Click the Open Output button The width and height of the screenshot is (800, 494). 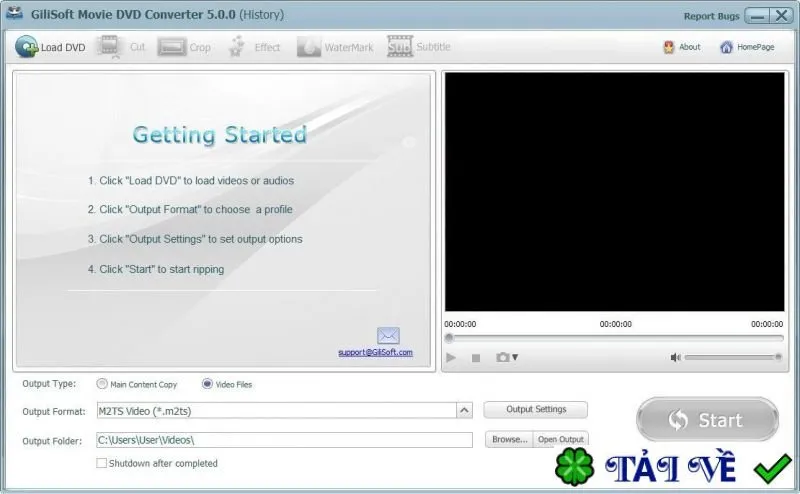561,439
